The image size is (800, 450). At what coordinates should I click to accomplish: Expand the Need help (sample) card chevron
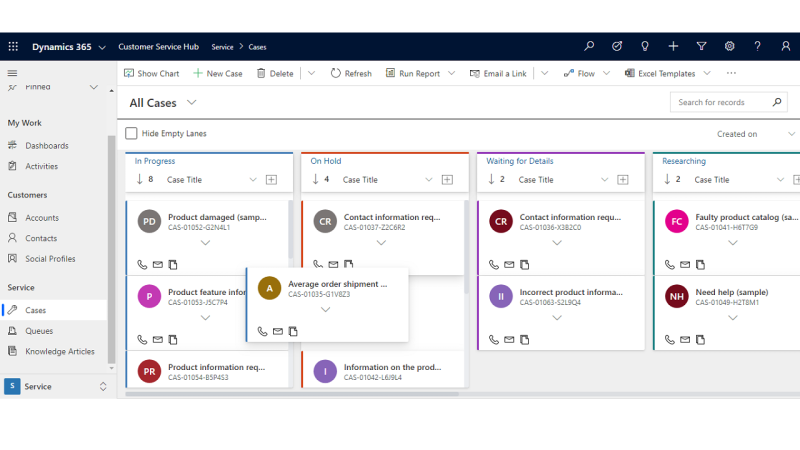[732, 318]
